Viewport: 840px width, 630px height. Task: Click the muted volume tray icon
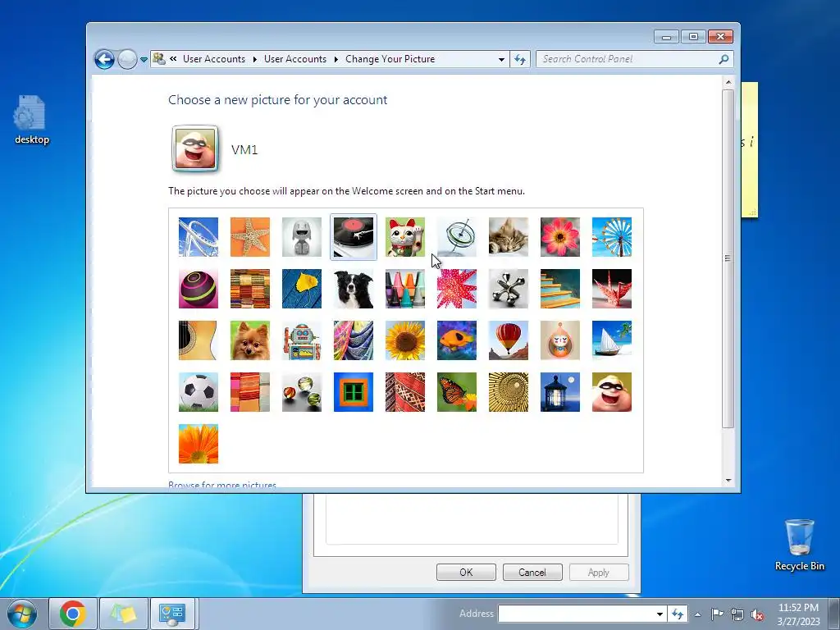tap(757, 614)
